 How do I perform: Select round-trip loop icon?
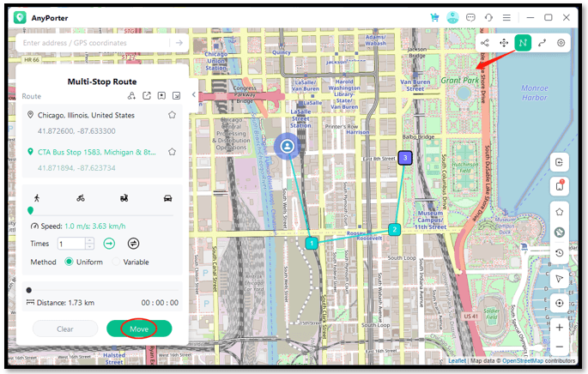tap(134, 244)
